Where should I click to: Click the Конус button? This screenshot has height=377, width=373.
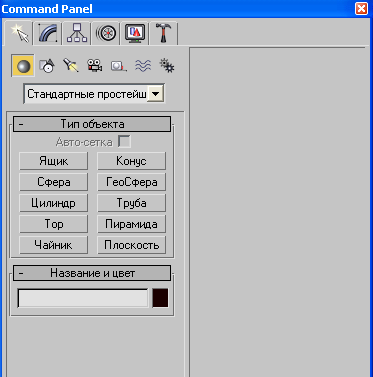coord(131,161)
